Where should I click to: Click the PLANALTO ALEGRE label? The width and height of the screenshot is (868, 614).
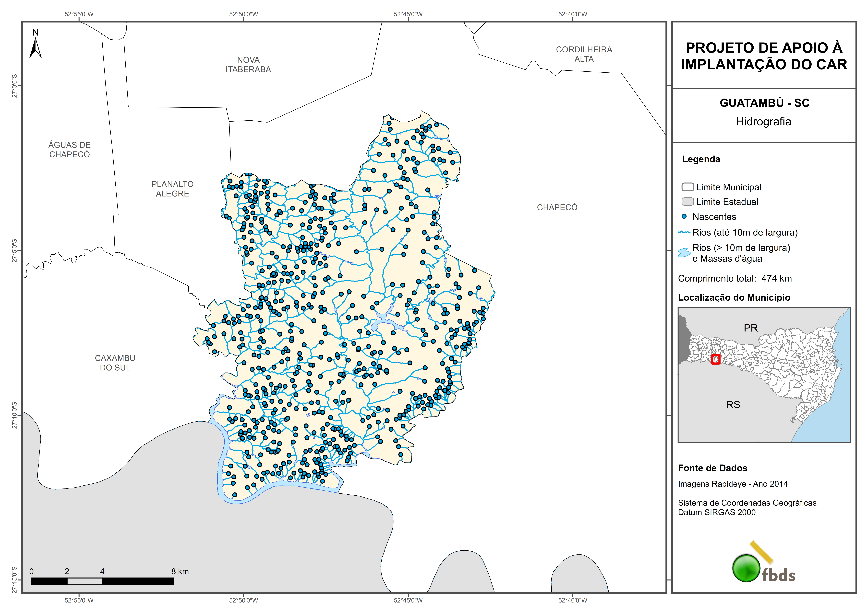click(x=172, y=189)
